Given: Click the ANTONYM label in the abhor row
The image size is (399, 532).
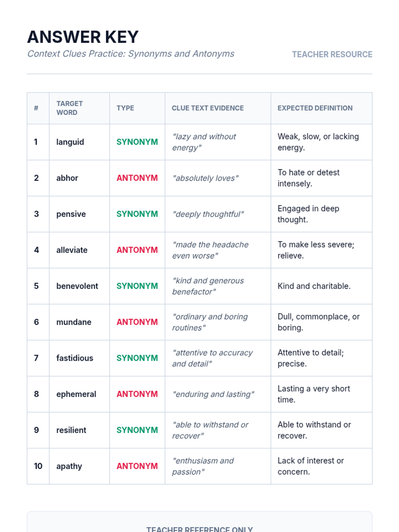Looking at the screenshot, I should [x=137, y=178].
